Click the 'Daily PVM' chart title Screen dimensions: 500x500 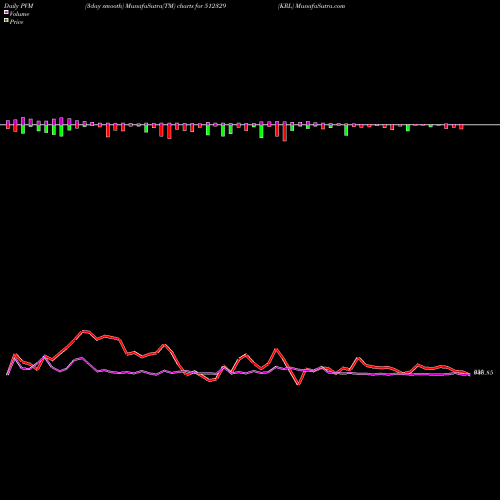19,6
